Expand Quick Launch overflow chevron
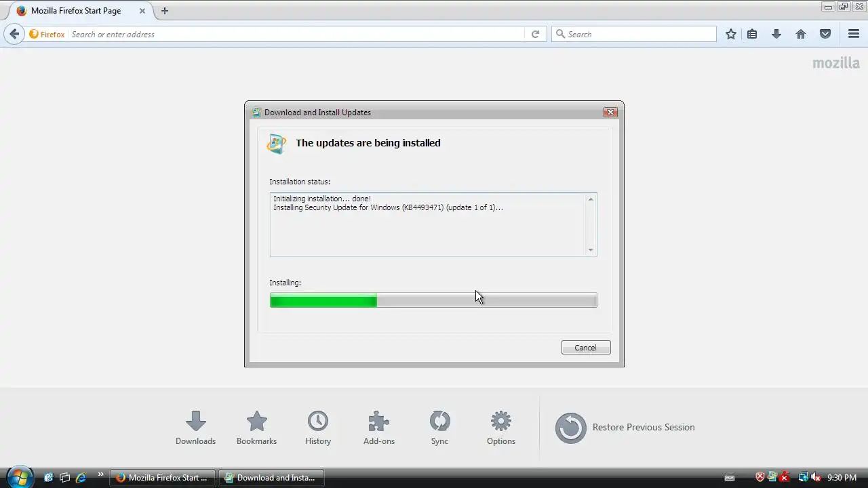The width and height of the screenshot is (868, 488). pyautogui.click(x=101, y=474)
